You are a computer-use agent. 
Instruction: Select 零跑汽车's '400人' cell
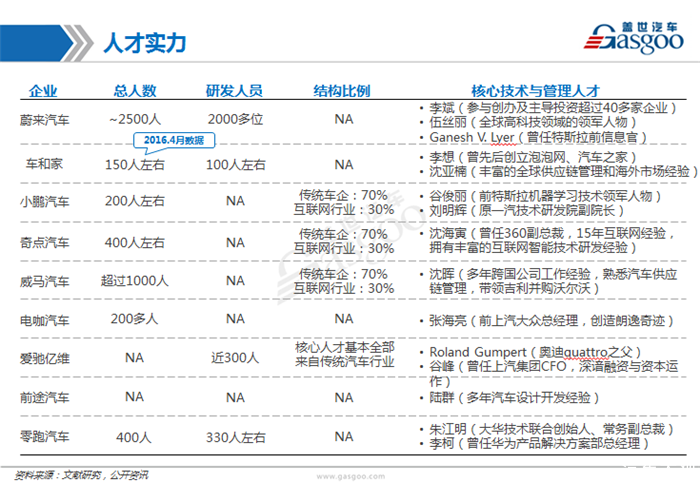(134, 437)
